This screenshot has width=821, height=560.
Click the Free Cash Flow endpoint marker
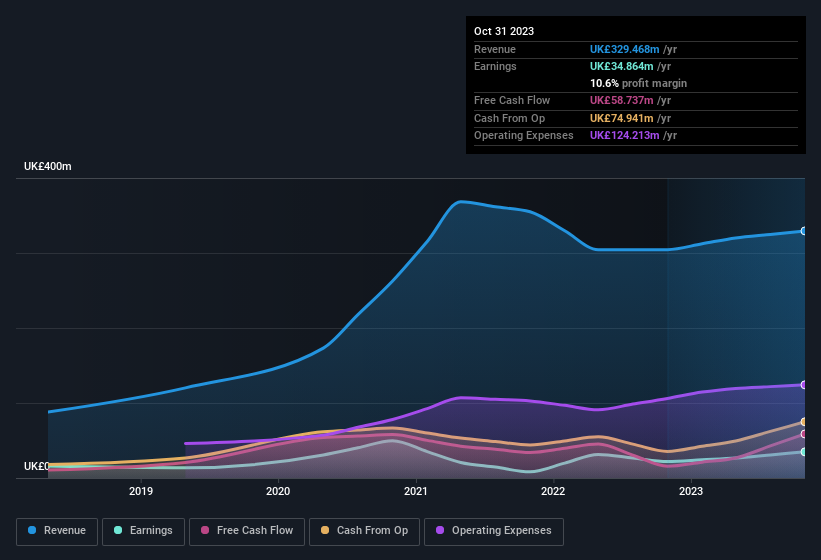pos(804,434)
